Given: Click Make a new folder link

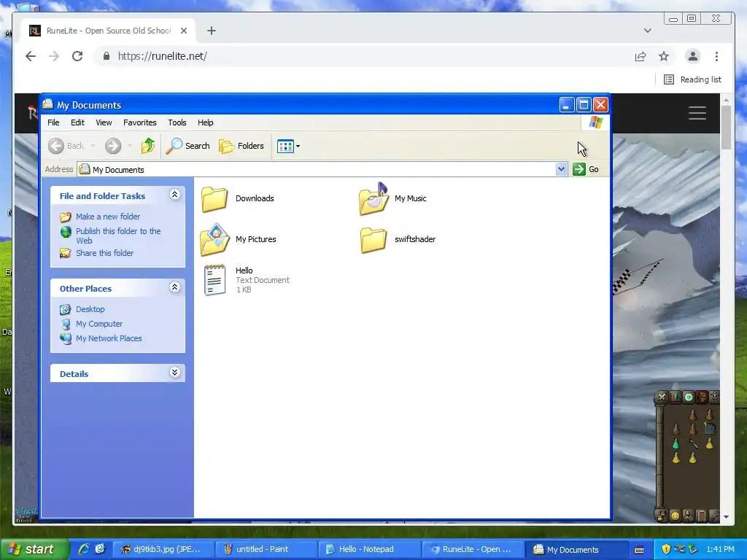Looking at the screenshot, I should (x=108, y=217).
